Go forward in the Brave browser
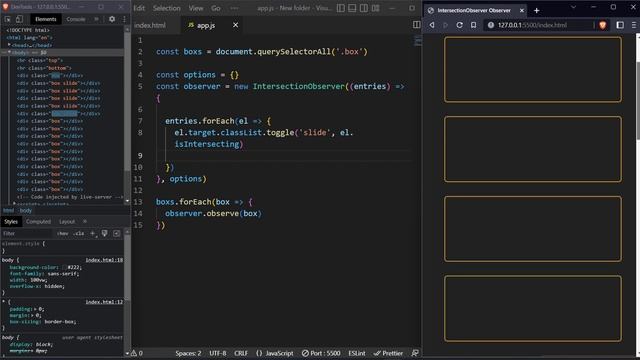The height and width of the screenshot is (360, 640). tap(445, 25)
